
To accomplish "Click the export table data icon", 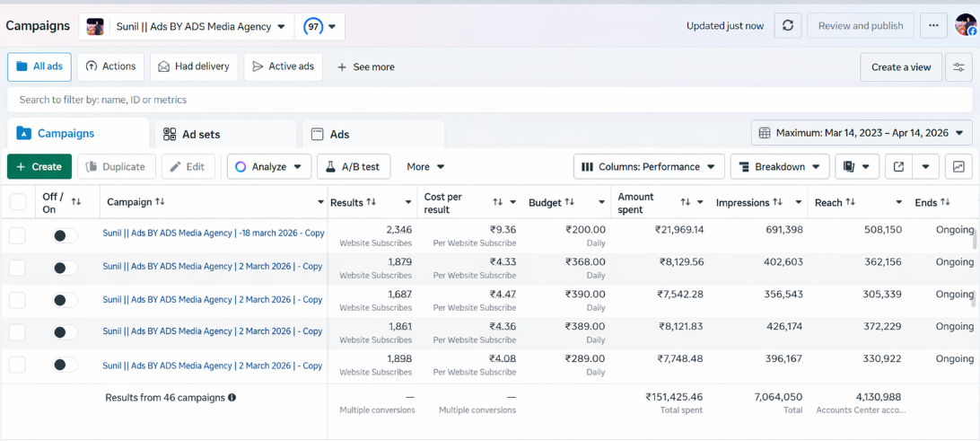I will 898,167.
